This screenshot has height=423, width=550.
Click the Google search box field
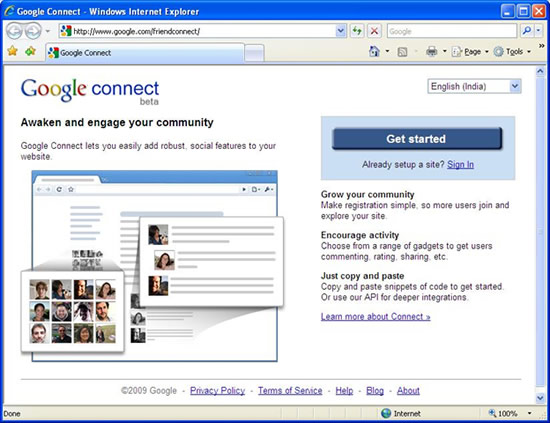coord(452,31)
